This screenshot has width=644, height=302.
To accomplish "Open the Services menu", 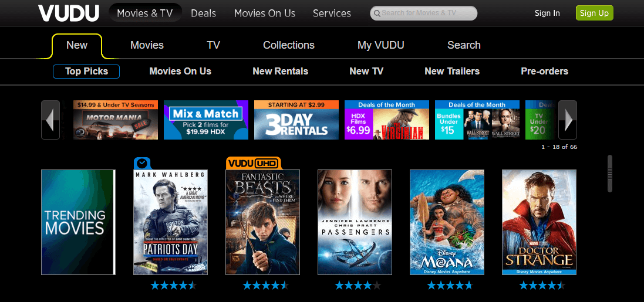I will 332,13.
